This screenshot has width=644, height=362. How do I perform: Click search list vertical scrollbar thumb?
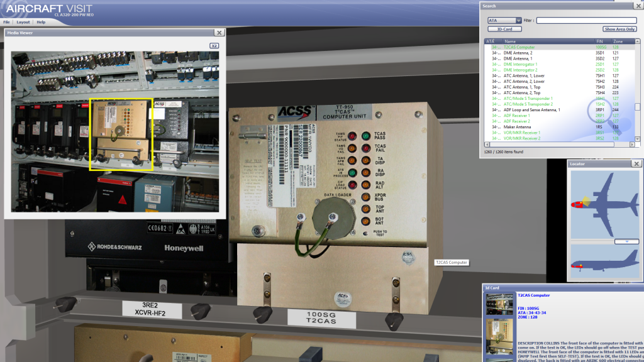(638, 107)
